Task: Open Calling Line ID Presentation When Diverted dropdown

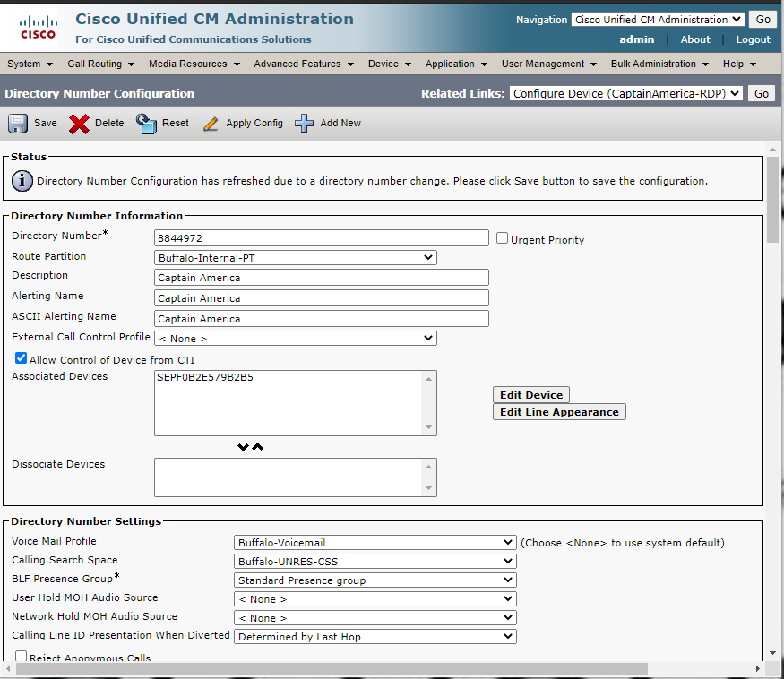Action: point(375,637)
